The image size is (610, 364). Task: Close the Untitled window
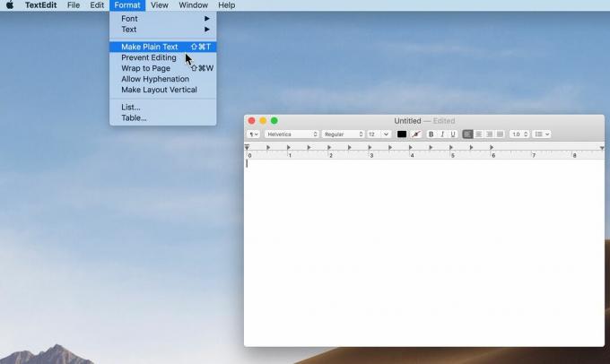coord(252,121)
